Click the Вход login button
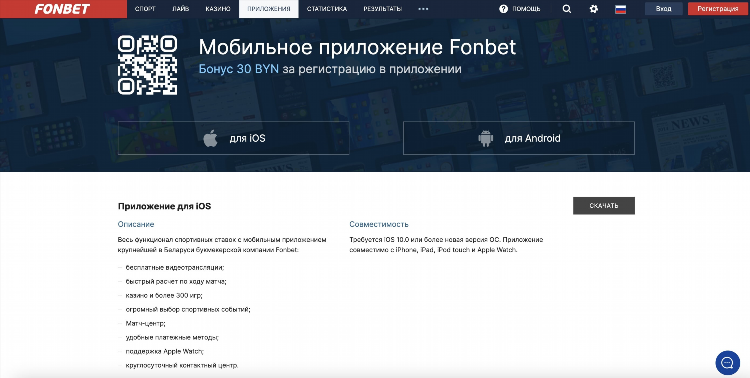The image size is (750, 378). point(663,9)
